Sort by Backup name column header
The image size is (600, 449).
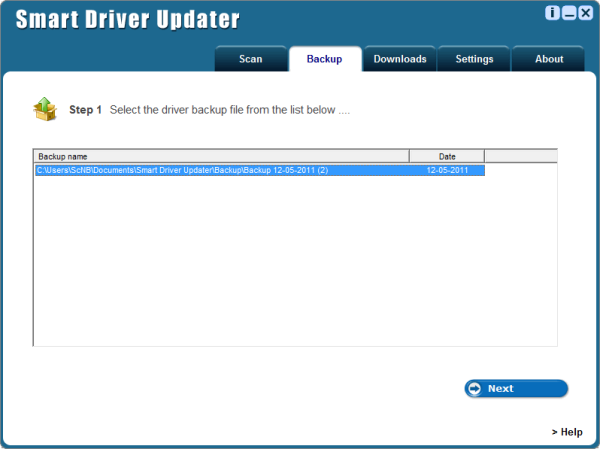click(x=222, y=157)
